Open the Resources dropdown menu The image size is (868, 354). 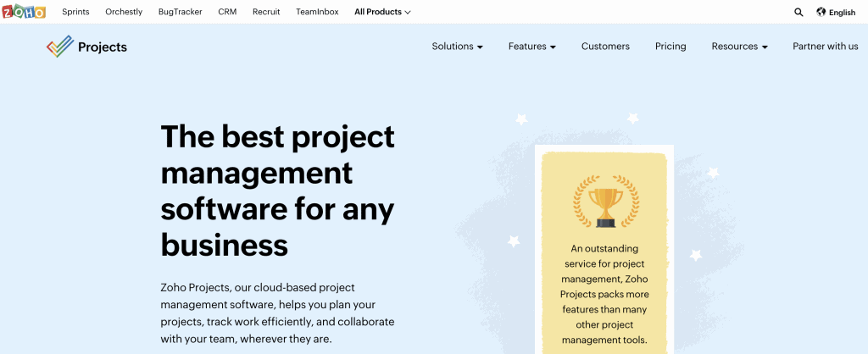[x=739, y=47]
